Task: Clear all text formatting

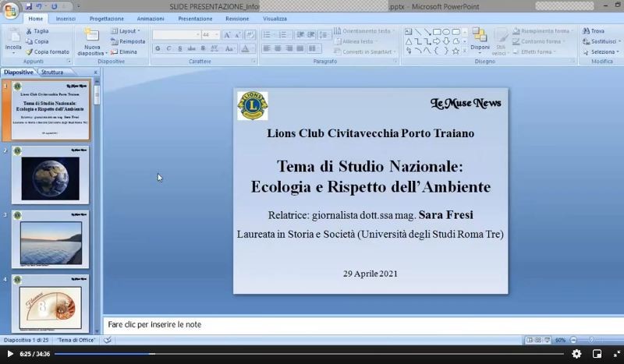Action: [250, 35]
